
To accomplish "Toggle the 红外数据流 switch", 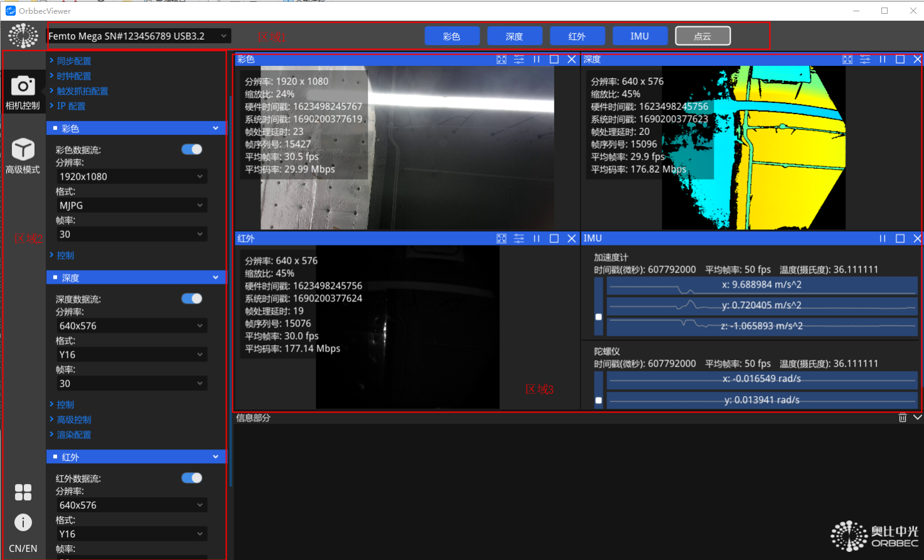I will (x=192, y=478).
